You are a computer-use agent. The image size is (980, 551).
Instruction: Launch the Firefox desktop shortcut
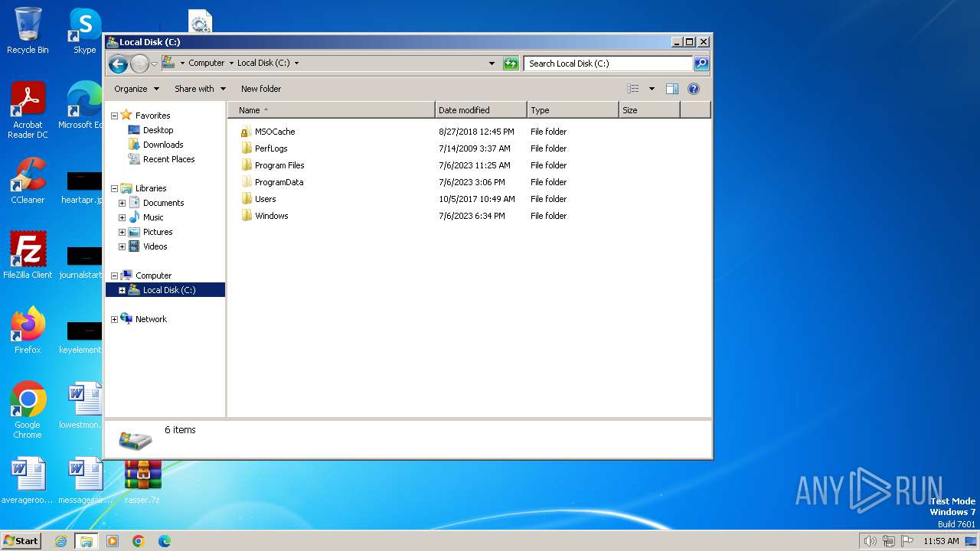click(28, 330)
